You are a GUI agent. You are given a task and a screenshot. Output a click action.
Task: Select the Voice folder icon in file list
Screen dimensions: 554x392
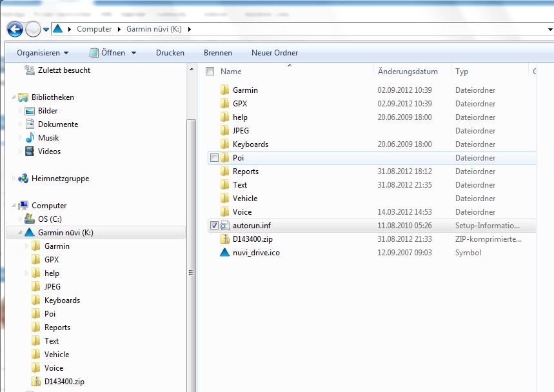tap(224, 211)
